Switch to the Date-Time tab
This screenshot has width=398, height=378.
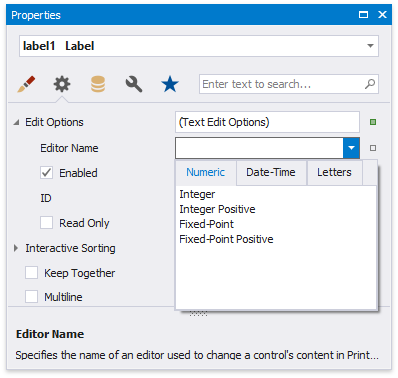pos(271,172)
